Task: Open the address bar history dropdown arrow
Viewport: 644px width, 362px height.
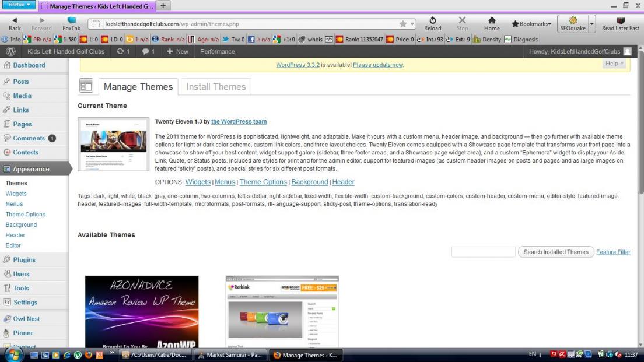Action: coord(412,24)
